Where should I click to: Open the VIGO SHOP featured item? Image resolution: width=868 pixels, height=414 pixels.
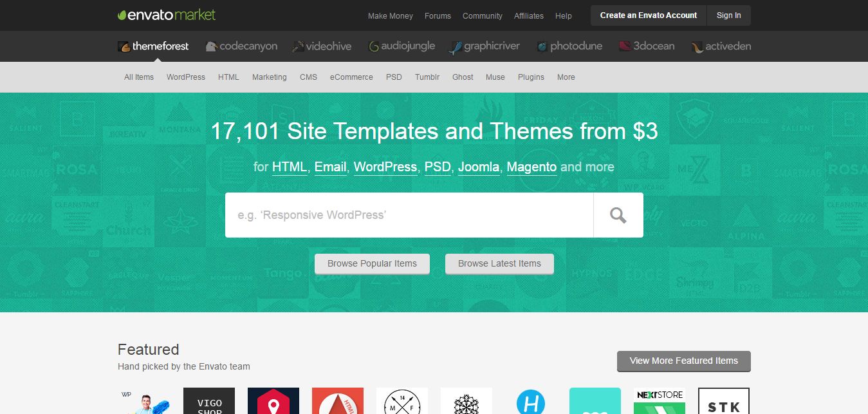[209, 400]
